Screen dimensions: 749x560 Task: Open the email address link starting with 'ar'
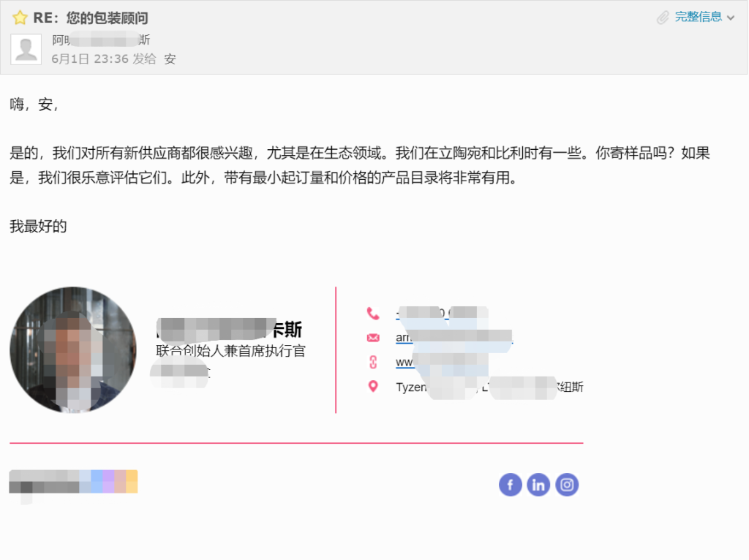point(454,338)
